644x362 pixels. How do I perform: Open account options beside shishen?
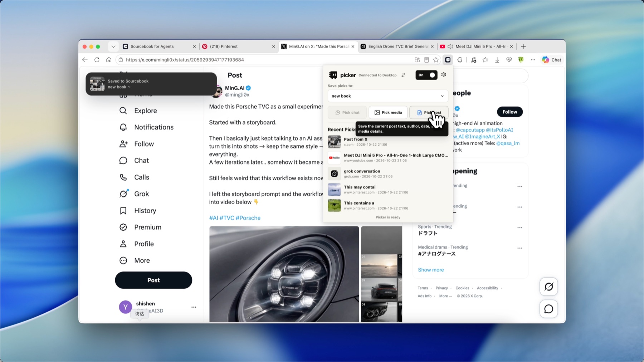point(194,307)
